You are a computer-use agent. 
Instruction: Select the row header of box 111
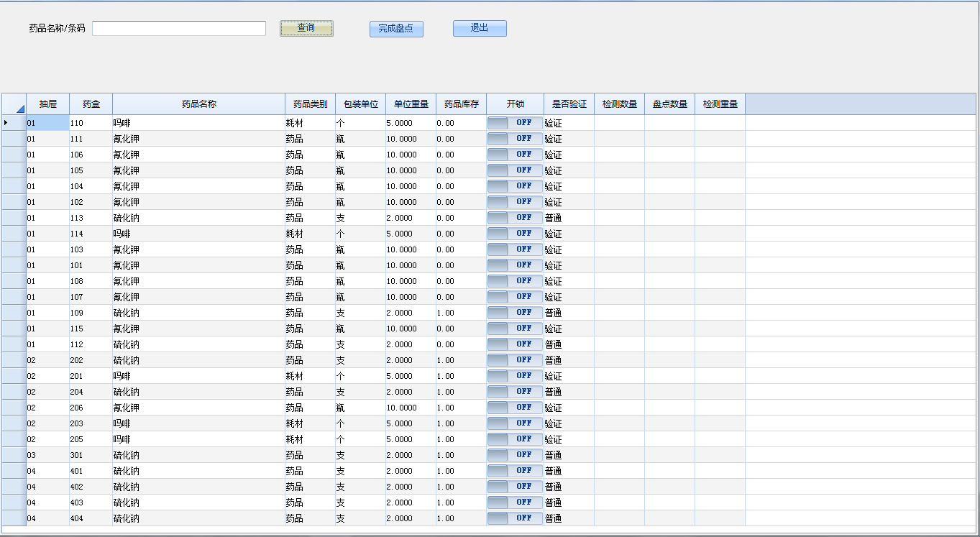point(14,139)
